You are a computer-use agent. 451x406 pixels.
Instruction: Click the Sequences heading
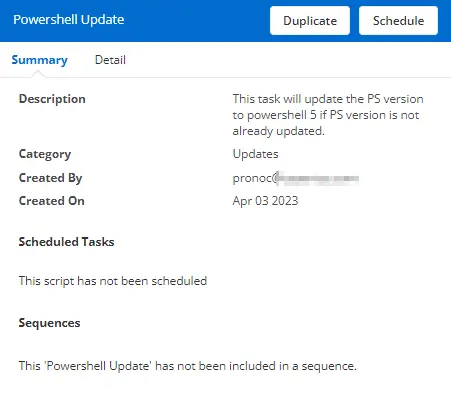click(49, 323)
